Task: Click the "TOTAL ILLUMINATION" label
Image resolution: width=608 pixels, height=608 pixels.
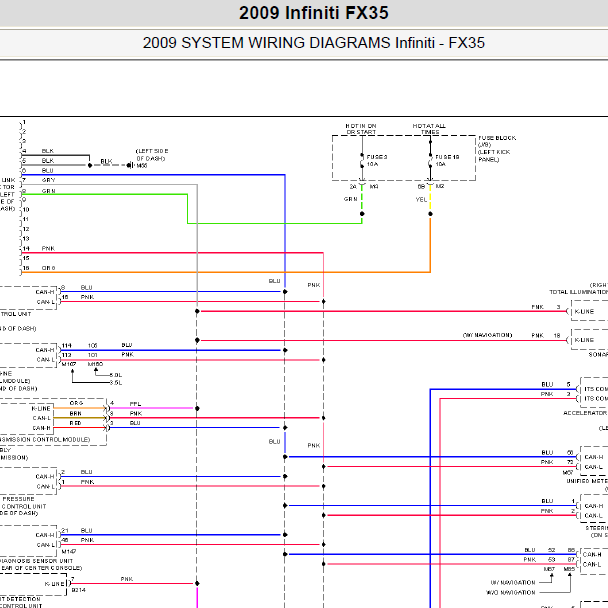Action: (x=578, y=292)
